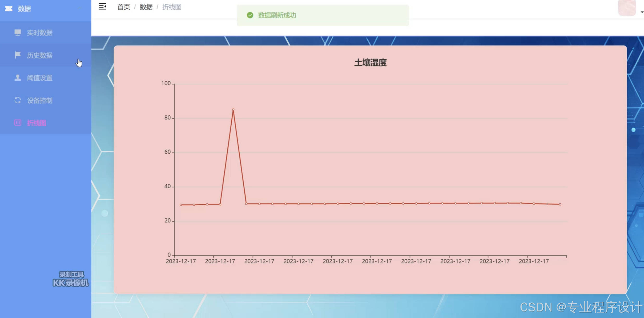Click the monitor icon for 实时数据
The width and height of the screenshot is (644, 318).
tap(17, 32)
